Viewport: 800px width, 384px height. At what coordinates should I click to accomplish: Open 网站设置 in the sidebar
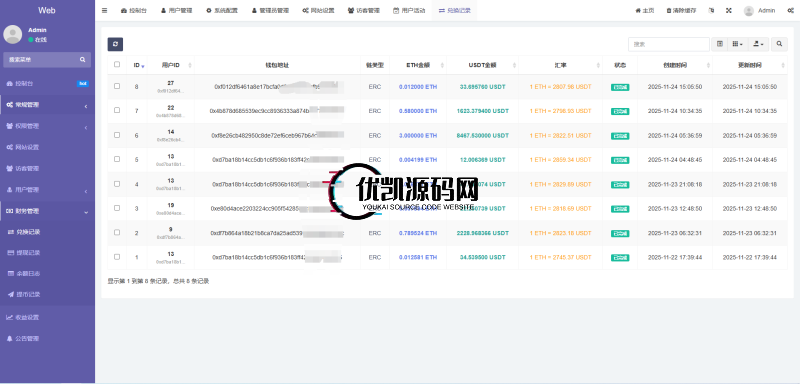(x=47, y=147)
